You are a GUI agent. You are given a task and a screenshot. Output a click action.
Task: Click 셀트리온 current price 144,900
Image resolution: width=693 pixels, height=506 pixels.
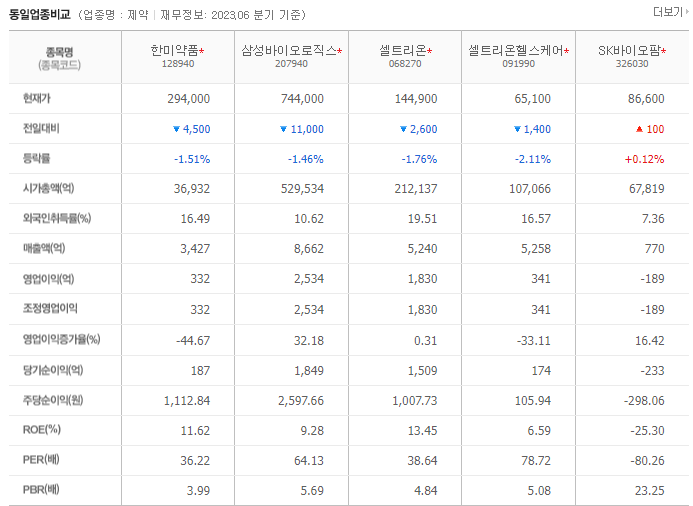(x=416, y=99)
